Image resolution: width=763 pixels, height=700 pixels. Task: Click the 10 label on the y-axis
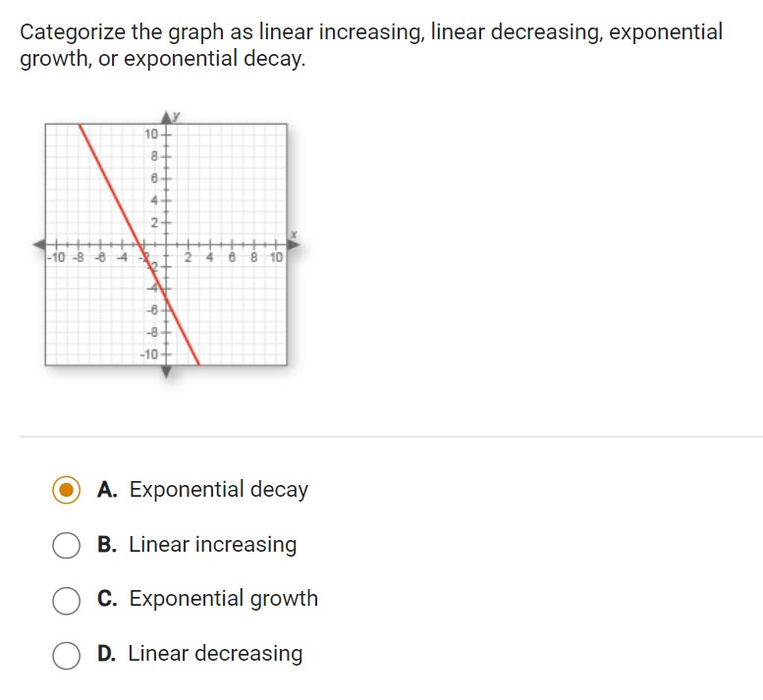[x=151, y=134]
